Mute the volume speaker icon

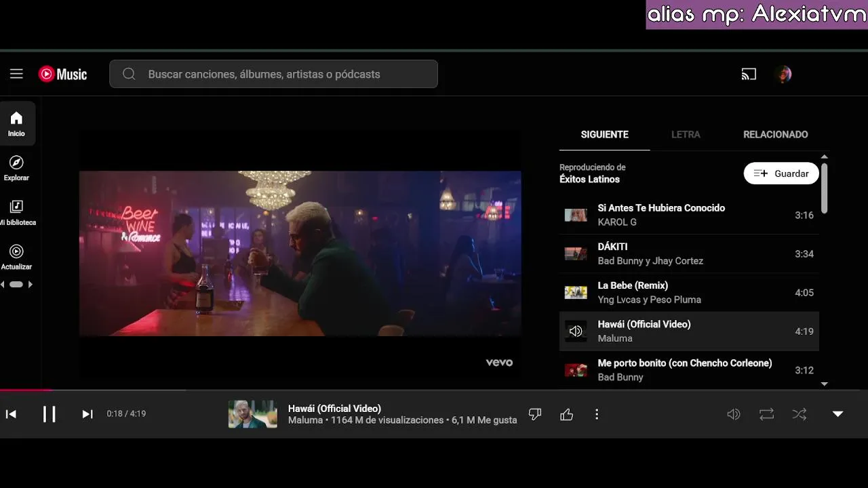point(734,414)
